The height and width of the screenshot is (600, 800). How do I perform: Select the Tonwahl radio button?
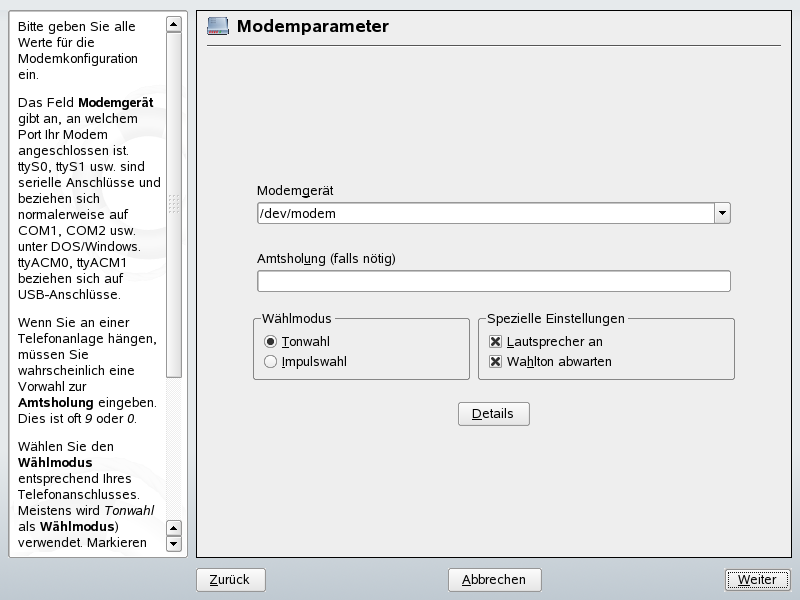click(270, 342)
